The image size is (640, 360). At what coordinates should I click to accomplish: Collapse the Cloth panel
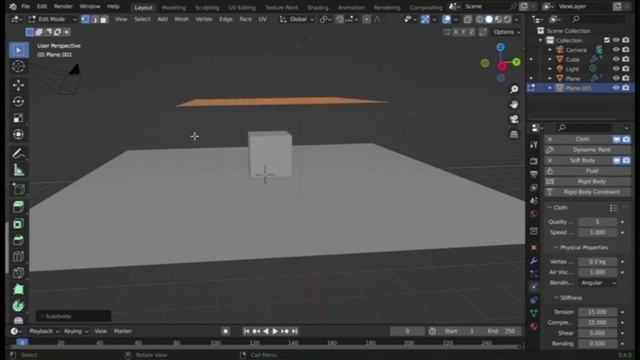(x=550, y=208)
